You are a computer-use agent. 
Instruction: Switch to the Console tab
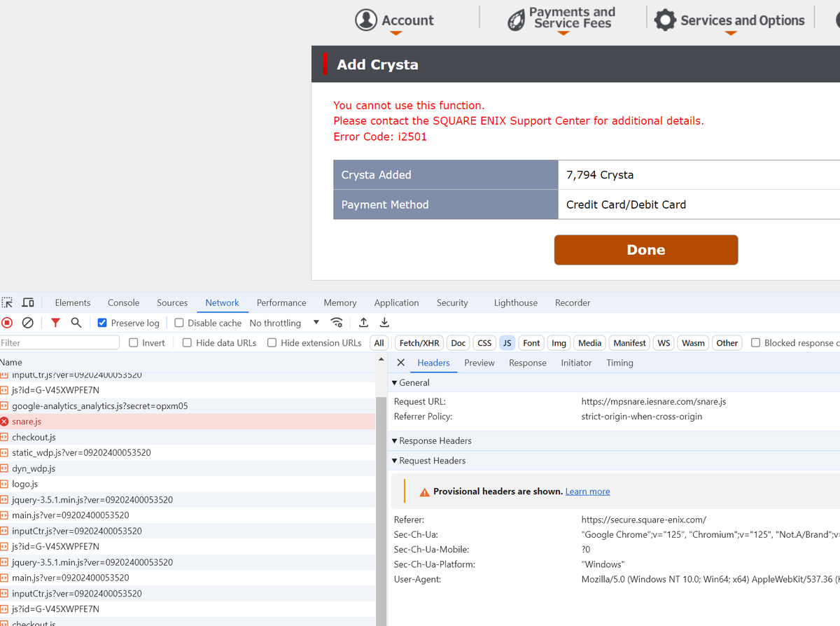coord(124,302)
